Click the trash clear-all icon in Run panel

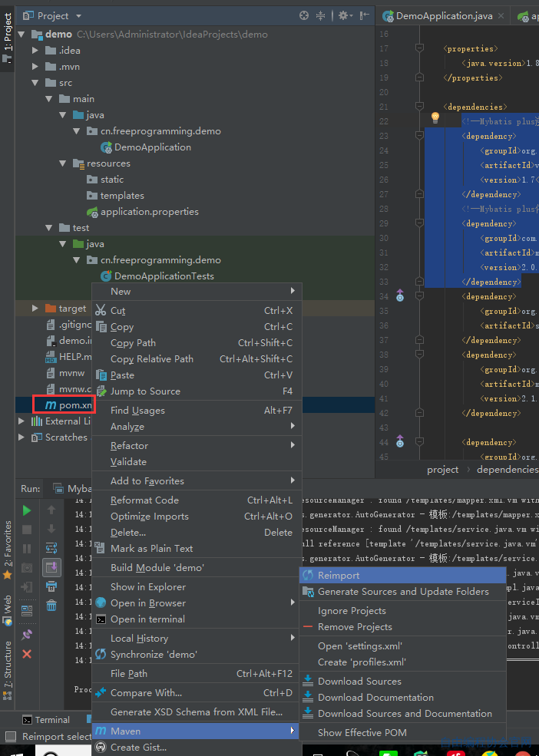[x=51, y=605]
